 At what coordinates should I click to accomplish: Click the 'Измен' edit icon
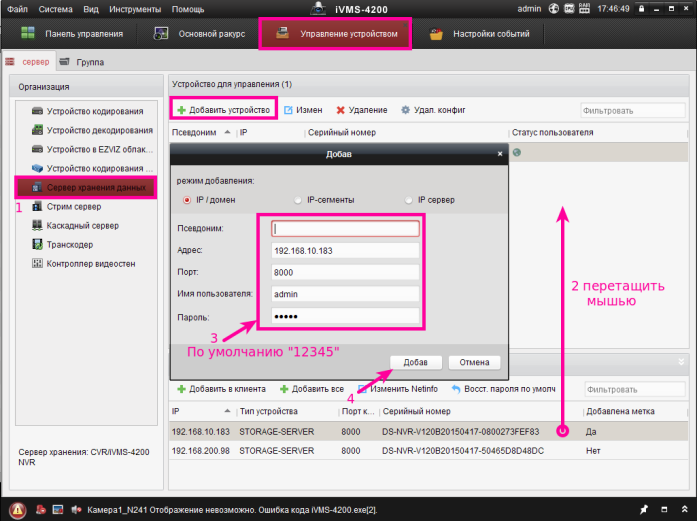[289, 110]
